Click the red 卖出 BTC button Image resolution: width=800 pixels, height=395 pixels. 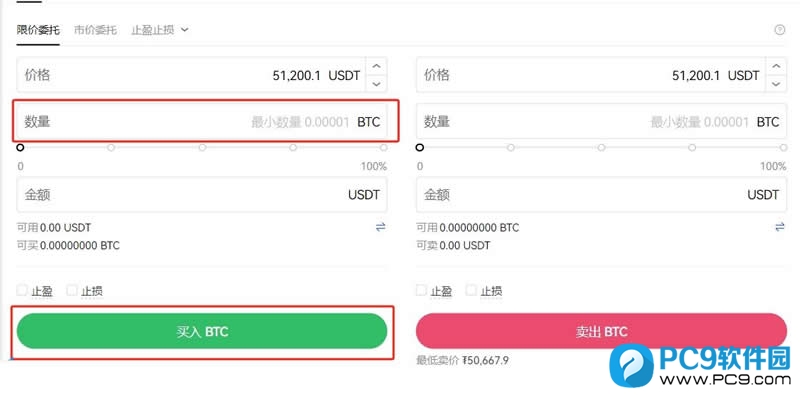pyautogui.click(x=602, y=332)
